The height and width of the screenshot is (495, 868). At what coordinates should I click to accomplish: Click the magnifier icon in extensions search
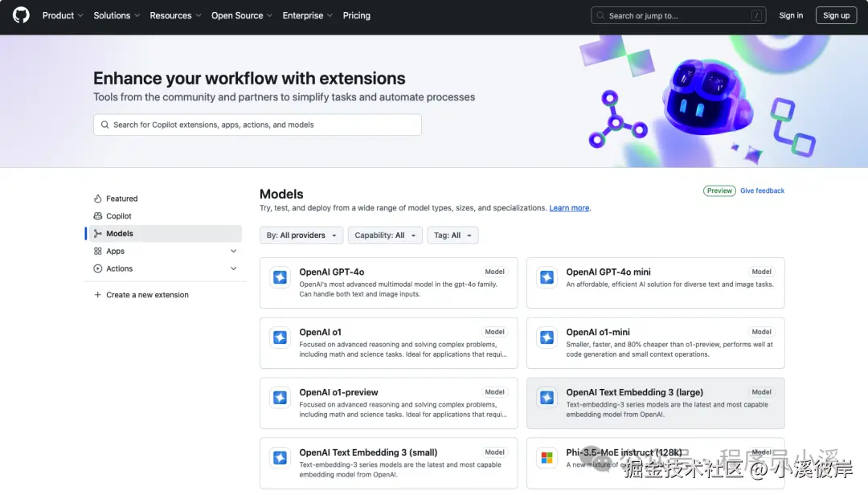104,125
